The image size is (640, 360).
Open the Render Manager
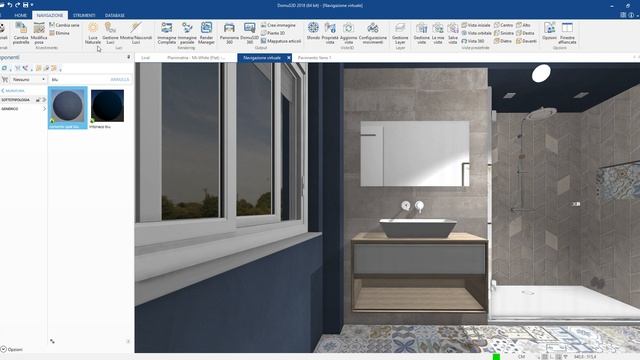pos(206,33)
